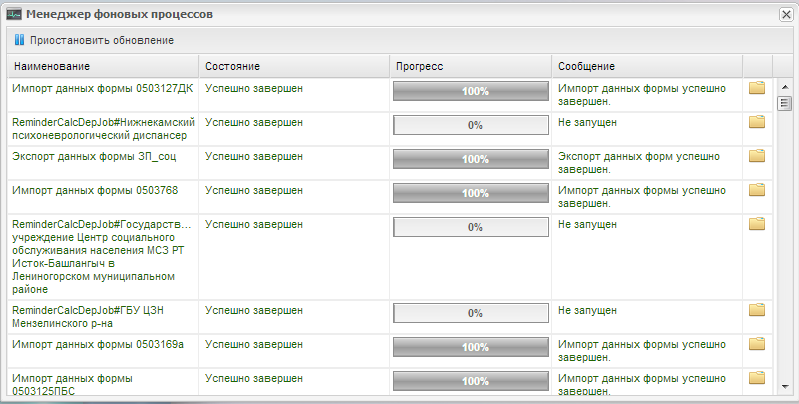Click 0% progress bar of ГБУ ЦЗН row
The width and height of the screenshot is (799, 404).
pyautogui.click(x=471, y=313)
